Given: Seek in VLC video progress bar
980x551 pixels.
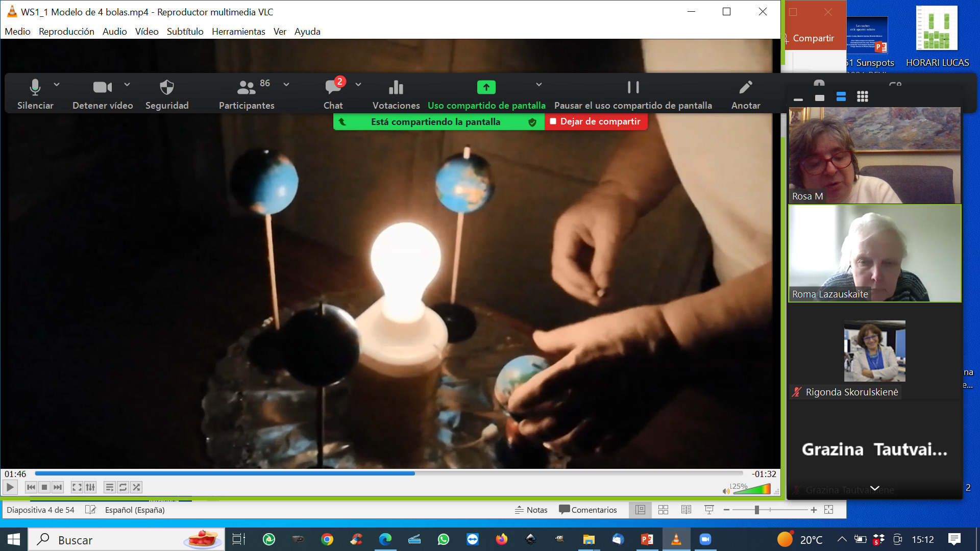Looking at the screenshot, I should point(389,473).
